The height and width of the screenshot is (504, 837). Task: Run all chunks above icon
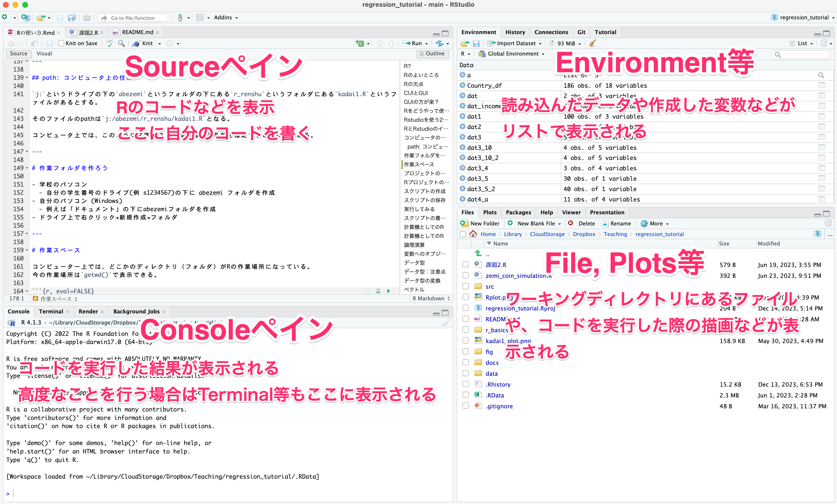[378, 291]
